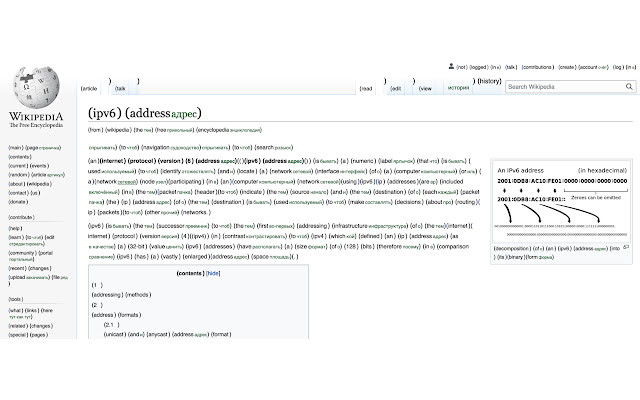This screenshot has width=640, height=400.
Task: Enlarge the IPv6 address diagram via the enlarge icon
Action: pyautogui.click(x=626, y=247)
